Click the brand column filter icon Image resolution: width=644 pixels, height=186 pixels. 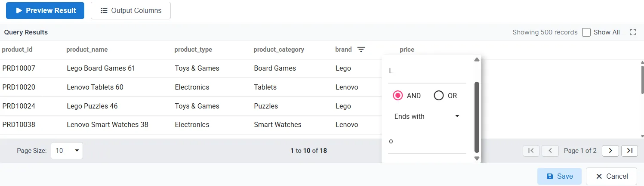(361, 50)
